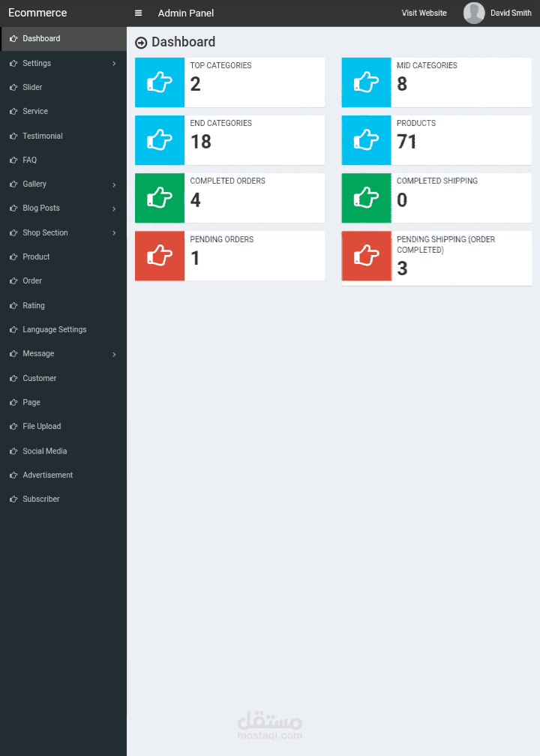Screen dimensions: 540x756
Task: Expand the Message submenu chevron
Action: 114,354
